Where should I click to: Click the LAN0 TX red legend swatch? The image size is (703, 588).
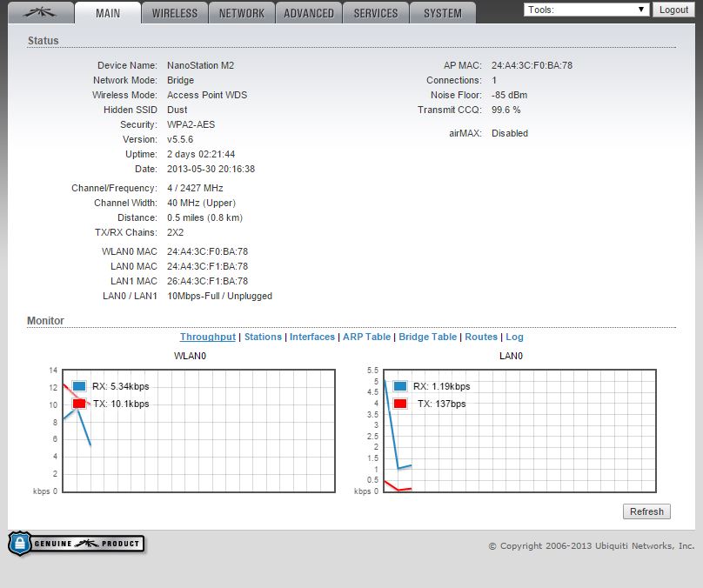click(x=400, y=404)
